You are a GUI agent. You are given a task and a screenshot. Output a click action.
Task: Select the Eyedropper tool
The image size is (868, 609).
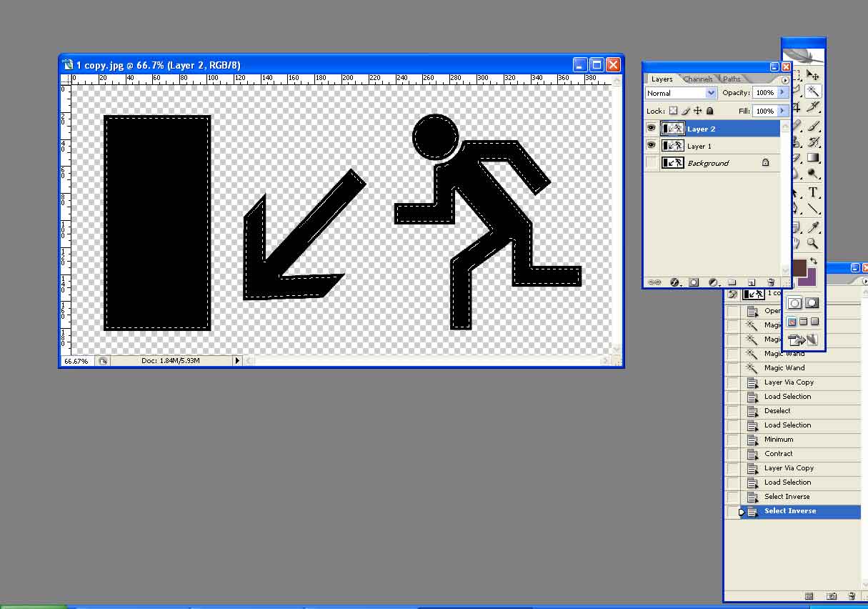813,227
